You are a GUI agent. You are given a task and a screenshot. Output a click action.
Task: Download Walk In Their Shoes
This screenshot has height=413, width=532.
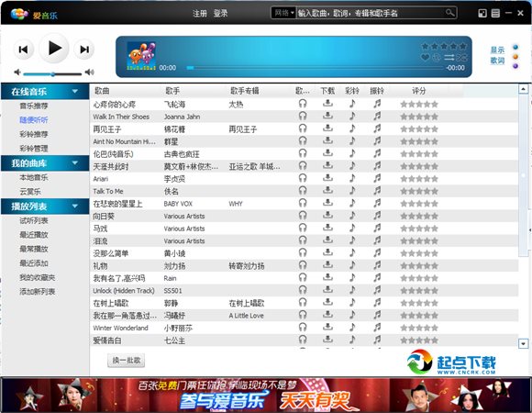point(327,116)
